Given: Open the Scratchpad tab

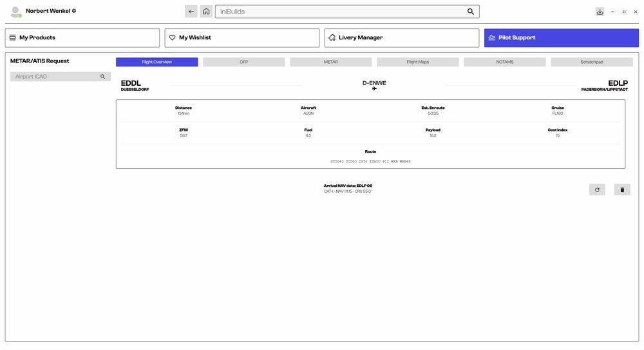Looking at the screenshot, I should coord(592,62).
